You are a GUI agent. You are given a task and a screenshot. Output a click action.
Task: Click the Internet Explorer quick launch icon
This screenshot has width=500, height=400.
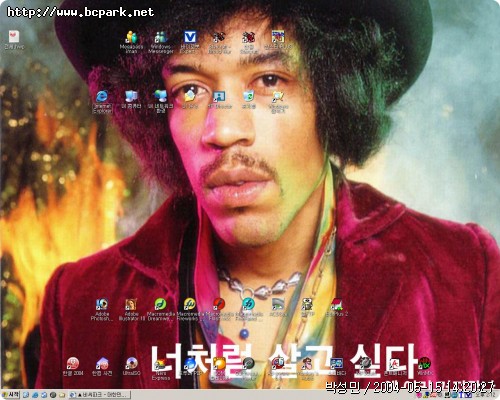(35, 395)
